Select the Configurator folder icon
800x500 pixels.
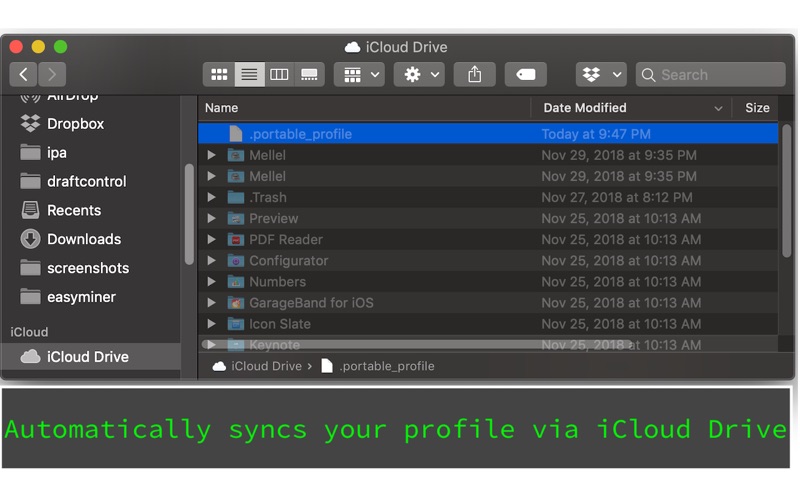click(236, 260)
